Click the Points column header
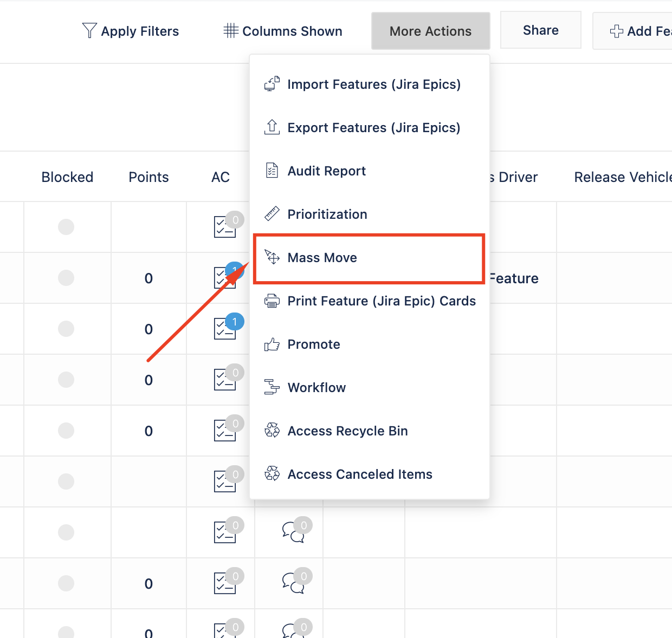The height and width of the screenshot is (638, 672). (x=148, y=177)
